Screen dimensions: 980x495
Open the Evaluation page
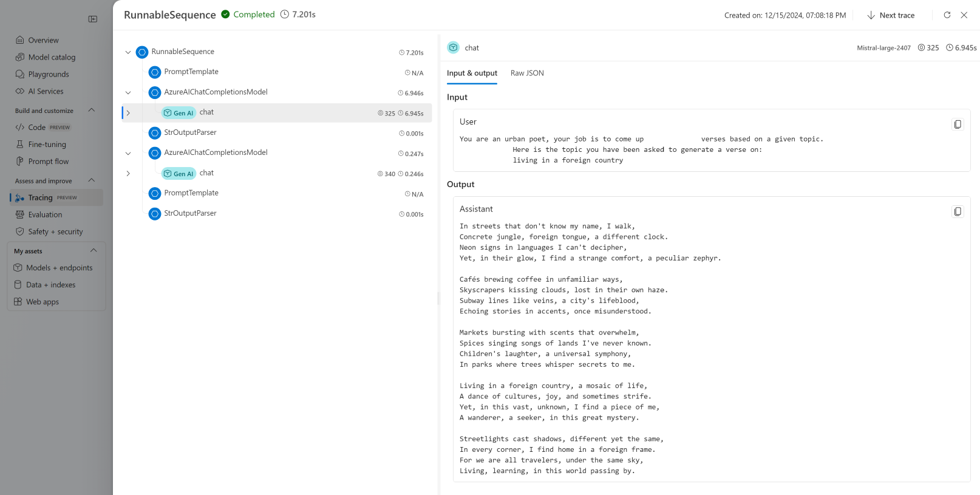[x=45, y=214]
